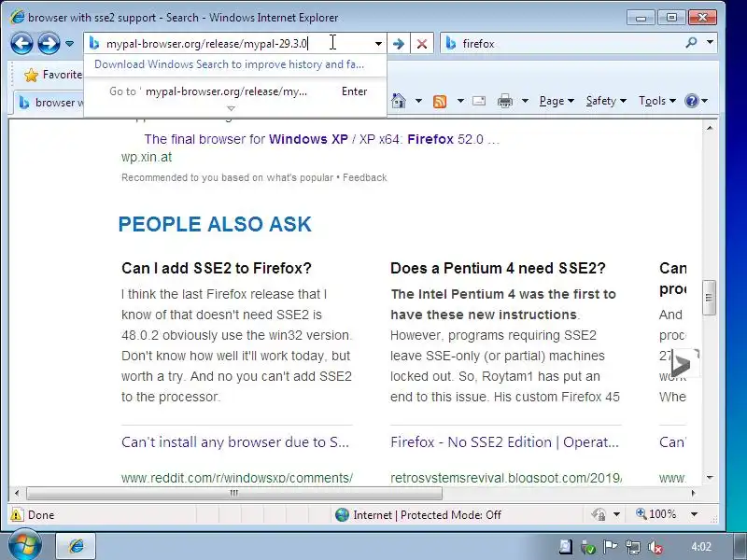The image size is (747, 560).
Task: Click the tray keyboard/language icon
Action: tap(566, 547)
